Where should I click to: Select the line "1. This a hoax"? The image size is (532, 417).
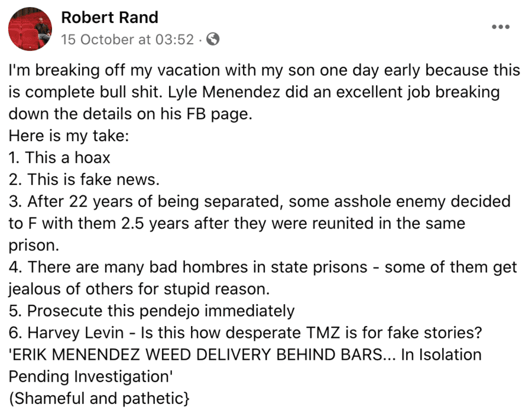(x=60, y=158)
